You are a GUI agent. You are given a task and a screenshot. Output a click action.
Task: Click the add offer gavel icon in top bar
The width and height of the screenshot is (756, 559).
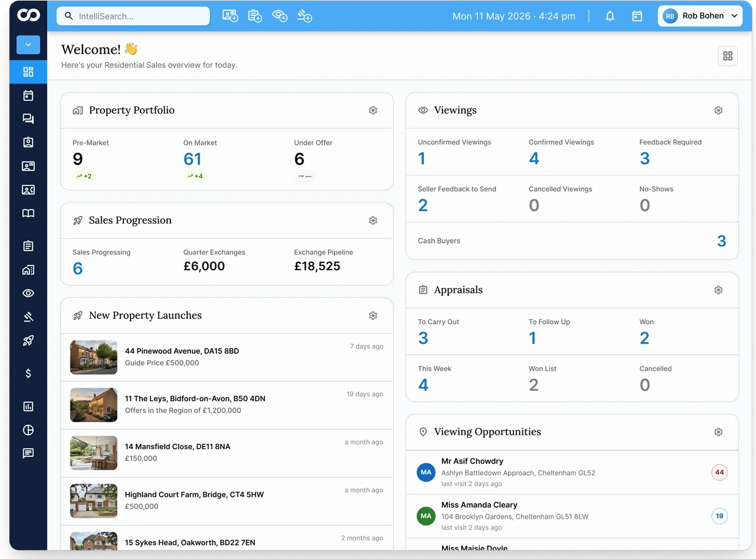304,16
